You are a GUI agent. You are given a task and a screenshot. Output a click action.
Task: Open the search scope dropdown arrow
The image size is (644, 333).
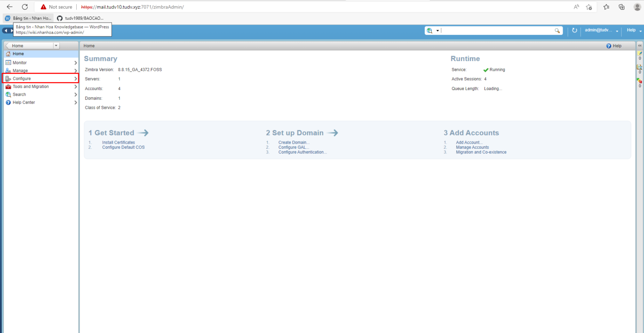click(x=438, y=30)
